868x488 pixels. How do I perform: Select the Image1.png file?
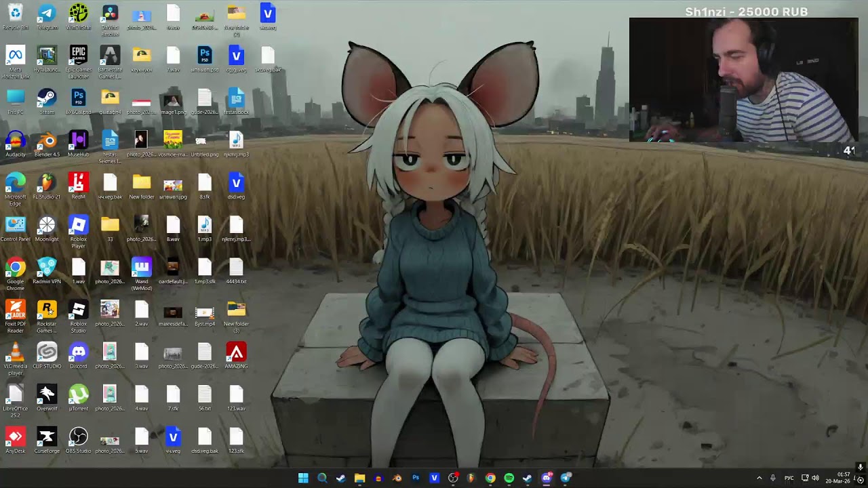pos(173,102)
